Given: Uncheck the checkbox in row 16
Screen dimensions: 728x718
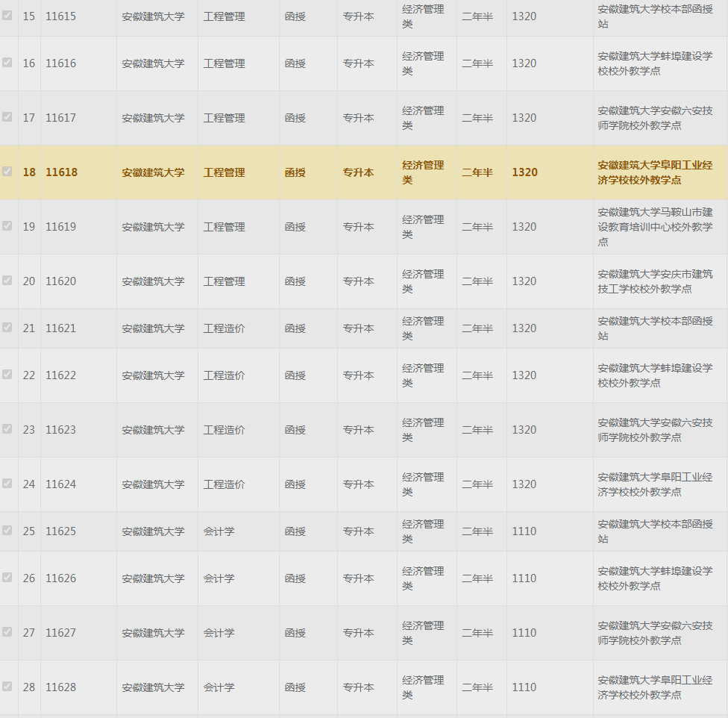Looking at the screenshot, I should tap(7, 63).
